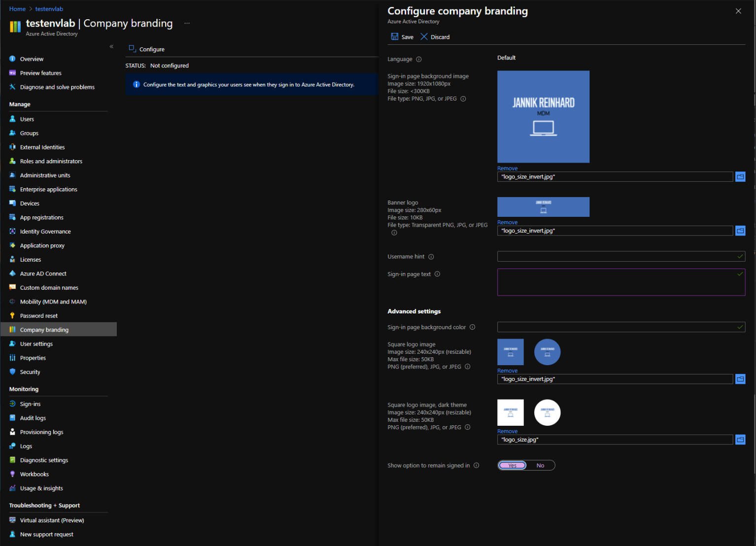The width and height of the screenshot is (756, 546).
Task: Save the branding configuration
Action: point(402,36)
